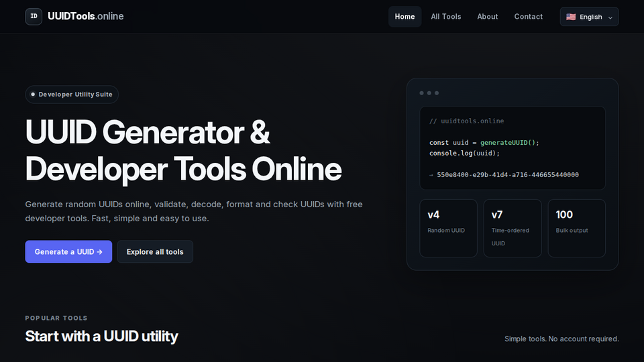Click the generateUUID() code text
This screenshot has width=644, height=362.
pyautogui.click(x=508, y=142)
